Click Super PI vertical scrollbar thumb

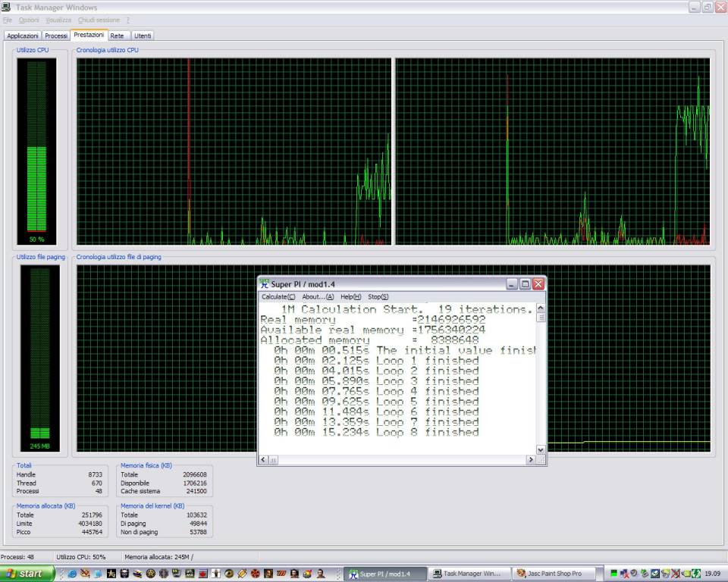(x=541, y=318)
